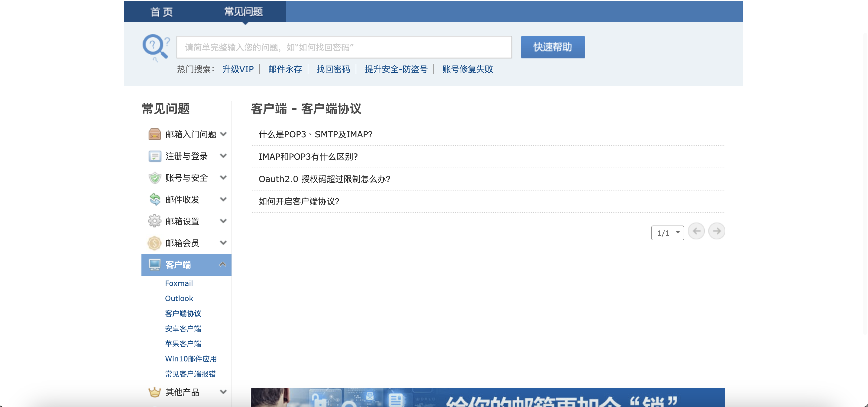The width and height of the screenshot is (868, 407).
Task: Go to previous page arrow button
Action: pos(696,231)
